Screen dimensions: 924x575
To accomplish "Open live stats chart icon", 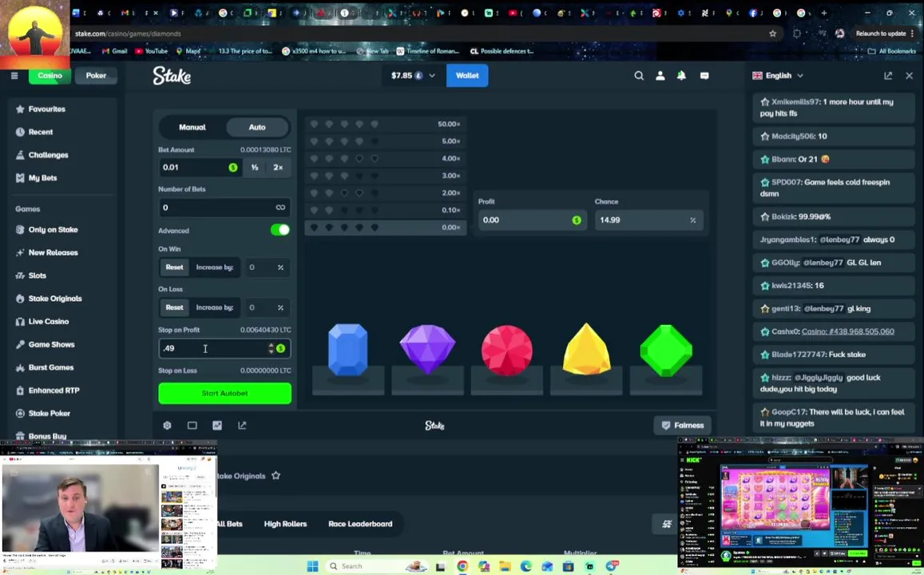I will (x=217, y=426).
